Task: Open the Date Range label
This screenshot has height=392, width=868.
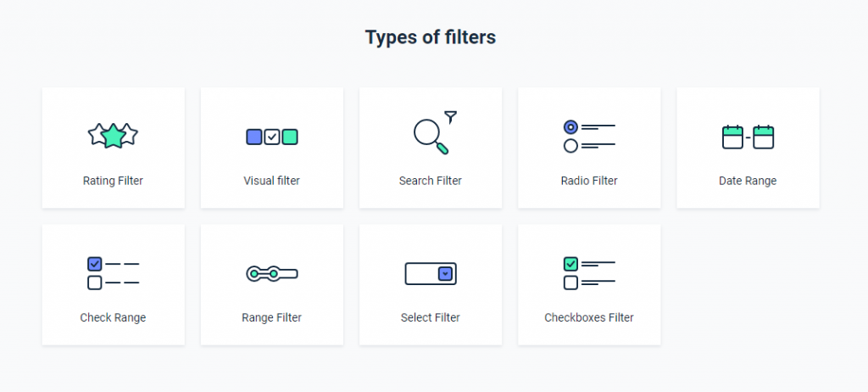Action: click(x=748, y=181)
